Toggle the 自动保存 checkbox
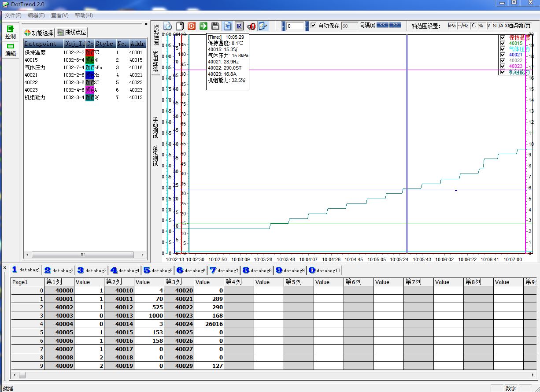The height and width of the screenshot is (392, 540). (313, 26)
